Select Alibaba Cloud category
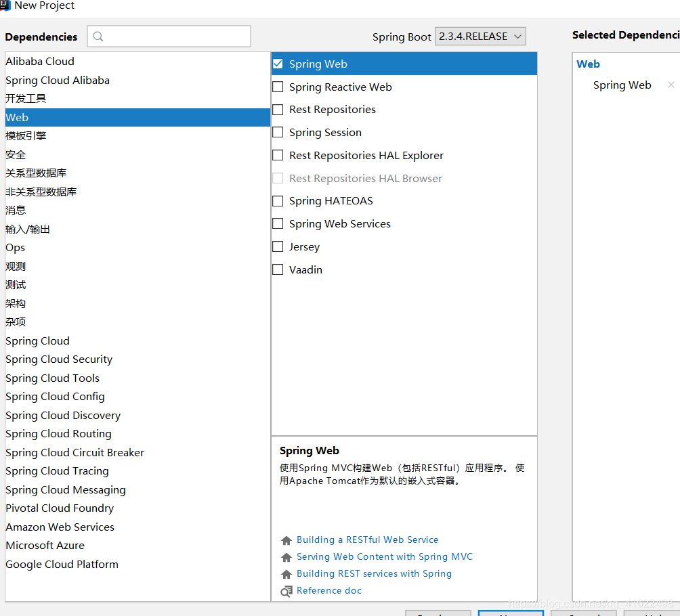Viewport: 680px width, 616px height. tap(137, 61)
